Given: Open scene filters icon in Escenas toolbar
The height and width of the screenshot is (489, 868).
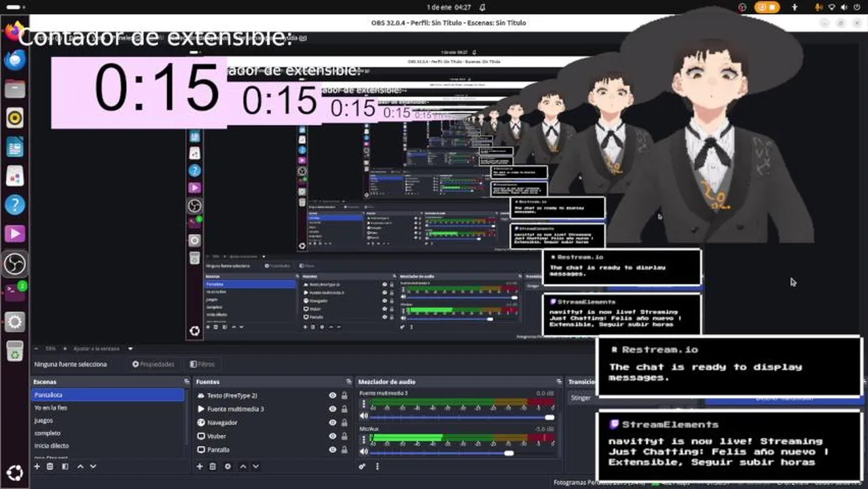Looking at the screenshot, I should click(65, 467).
